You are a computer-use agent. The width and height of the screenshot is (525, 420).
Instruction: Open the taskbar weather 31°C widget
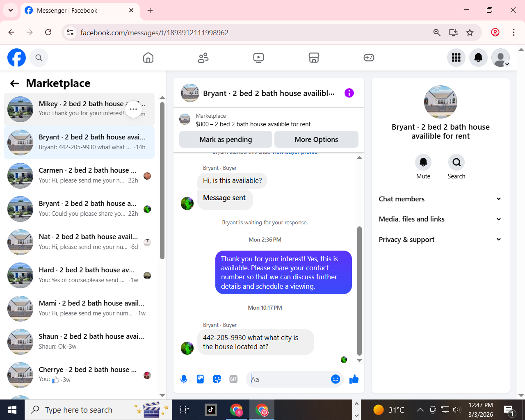[389, 410]
